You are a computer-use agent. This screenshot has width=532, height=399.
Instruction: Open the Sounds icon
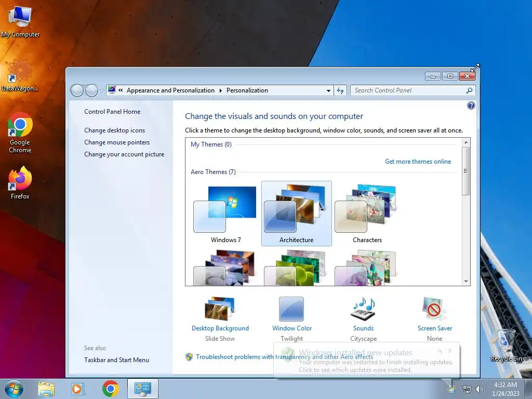point(363,309)
